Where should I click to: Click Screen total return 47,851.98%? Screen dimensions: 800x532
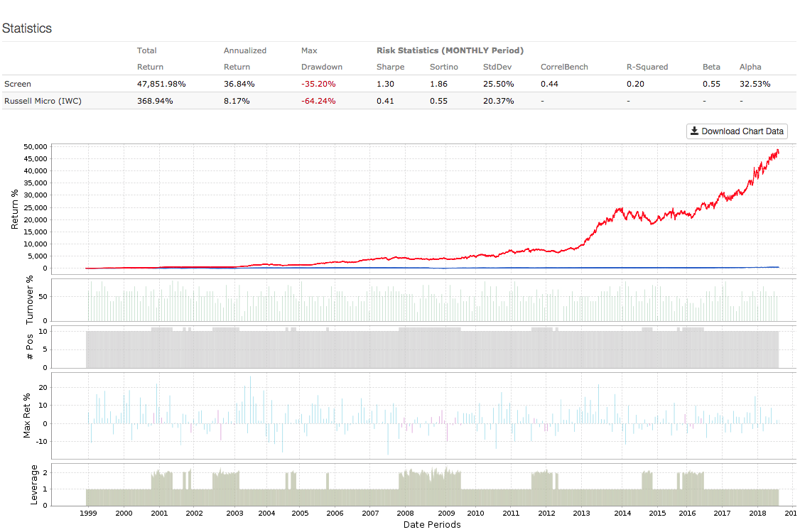click(161, 84)
